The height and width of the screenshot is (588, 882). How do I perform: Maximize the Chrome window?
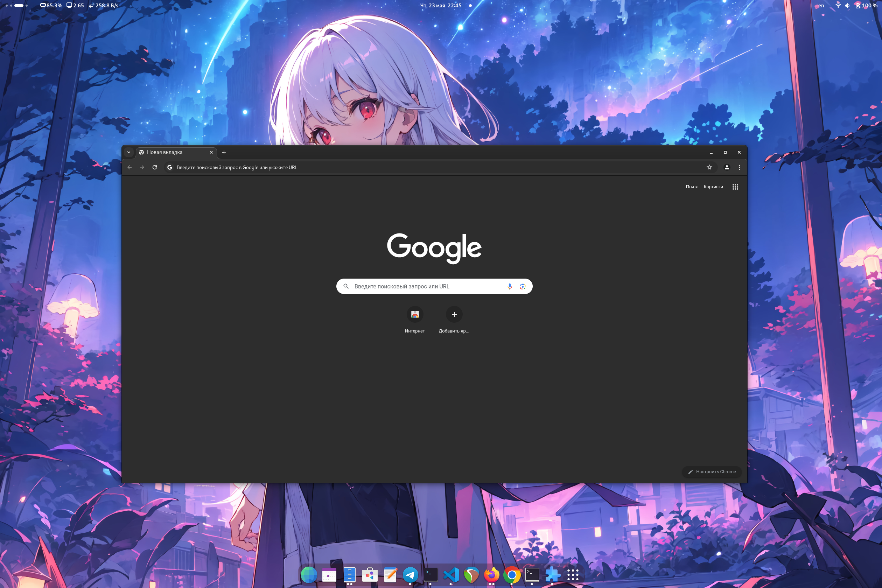pyautogui.click(x=725, y=152)
